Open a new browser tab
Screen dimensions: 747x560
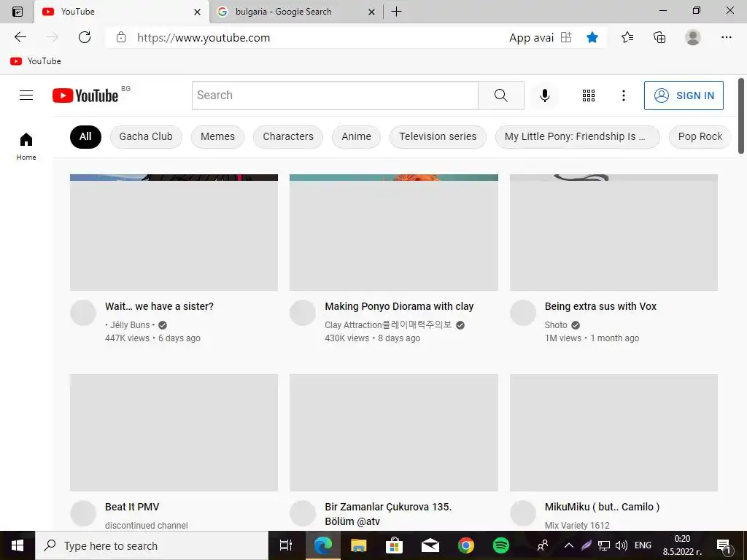tap(396, 12)
